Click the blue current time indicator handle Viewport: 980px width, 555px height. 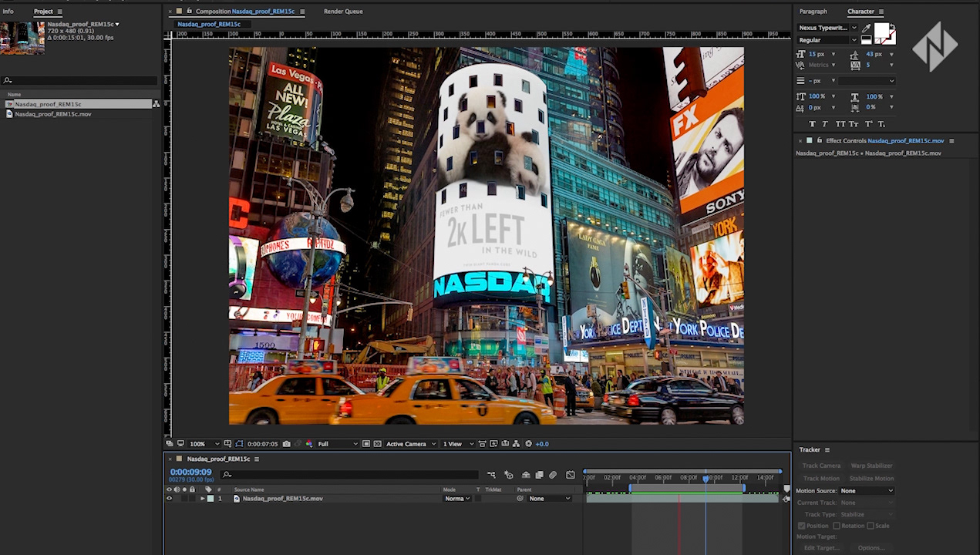point(705,479)
